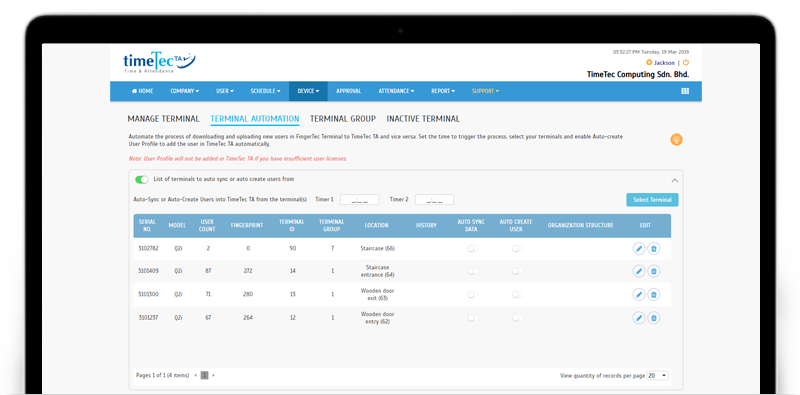800x395 pixels.
Task: Open the apps grid icon in navbar
Action: [685, 91]
